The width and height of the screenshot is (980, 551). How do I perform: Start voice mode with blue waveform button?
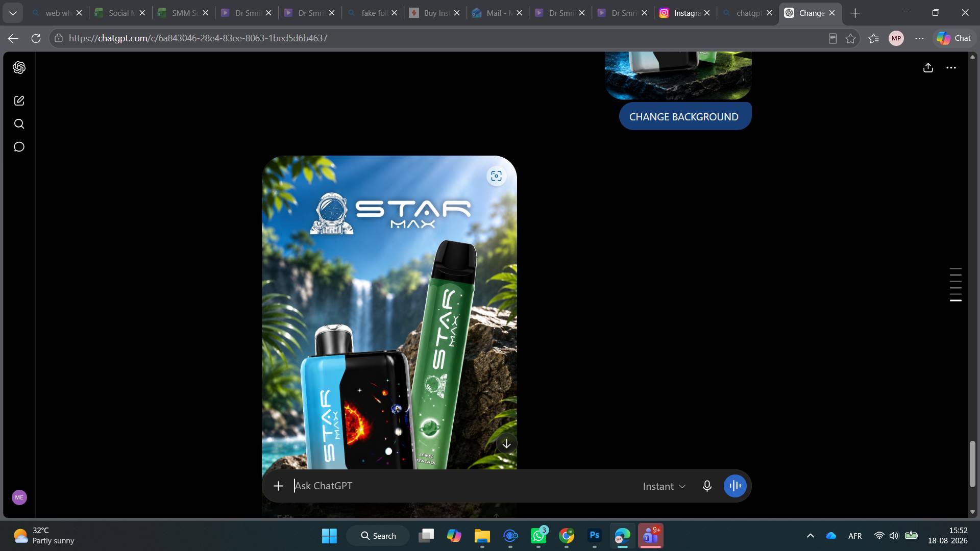pos(735,486)
